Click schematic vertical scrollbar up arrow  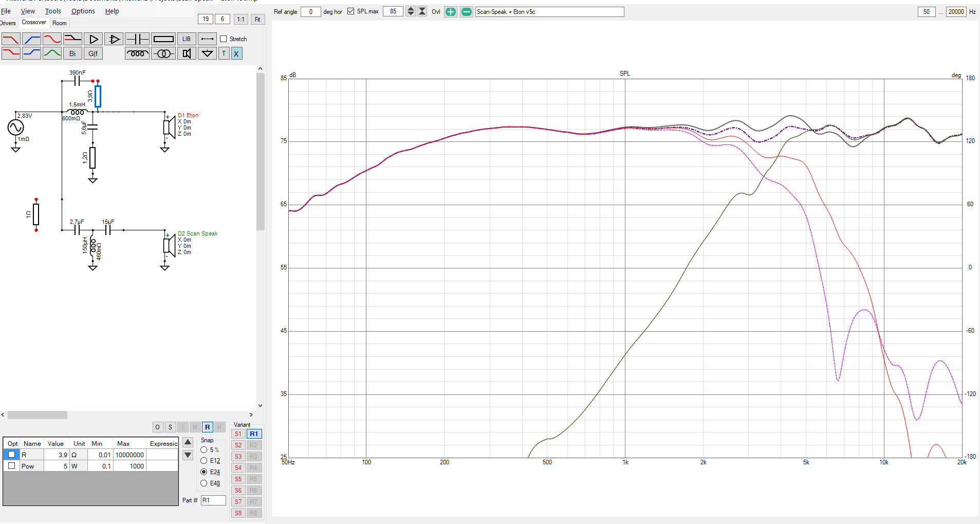260,68
